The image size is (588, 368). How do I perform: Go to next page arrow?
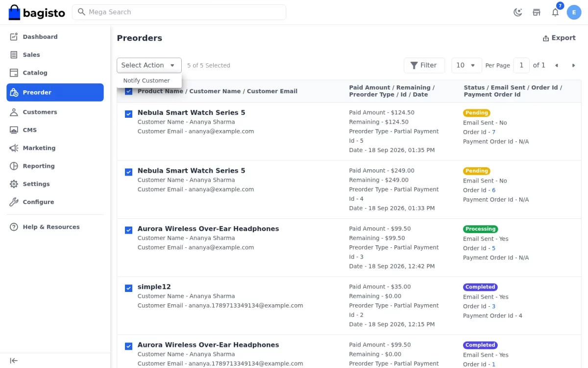tap(573, 65)
